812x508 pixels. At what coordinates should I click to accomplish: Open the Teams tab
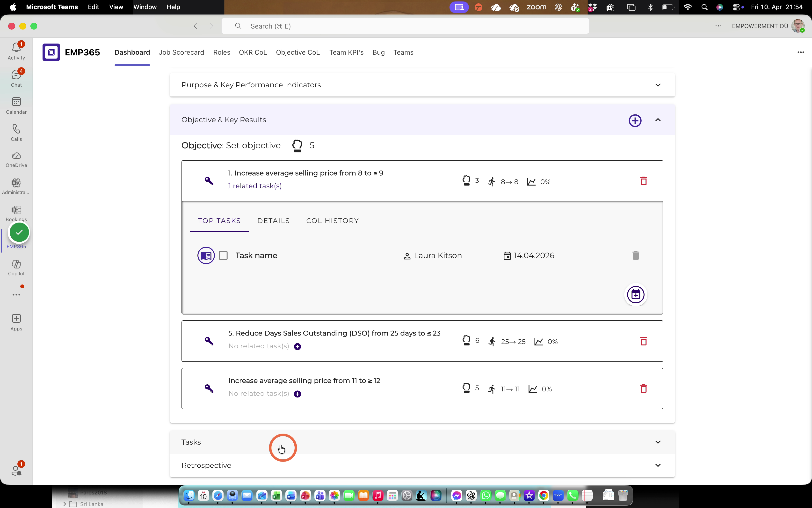(403, 52)
